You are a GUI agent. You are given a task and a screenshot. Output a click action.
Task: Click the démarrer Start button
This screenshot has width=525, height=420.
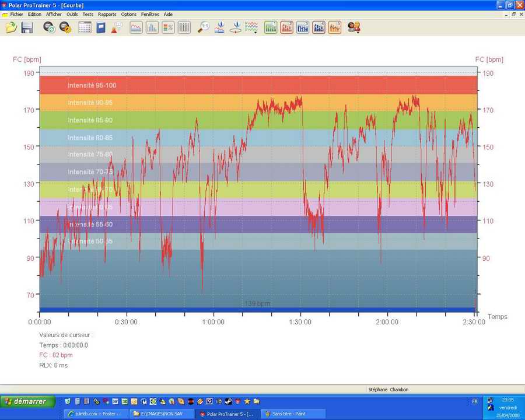tap(27, 401)
